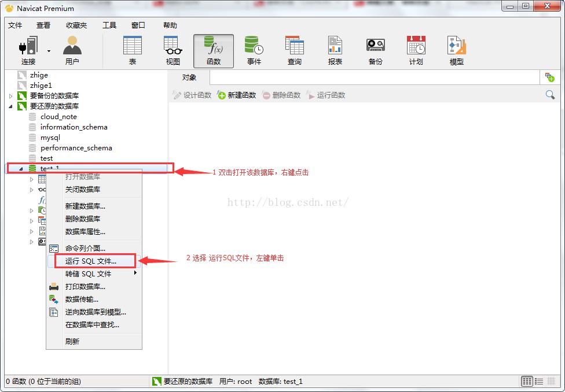Click the 设计函数 button
The image size is (565, 392).
click(192, 95)
